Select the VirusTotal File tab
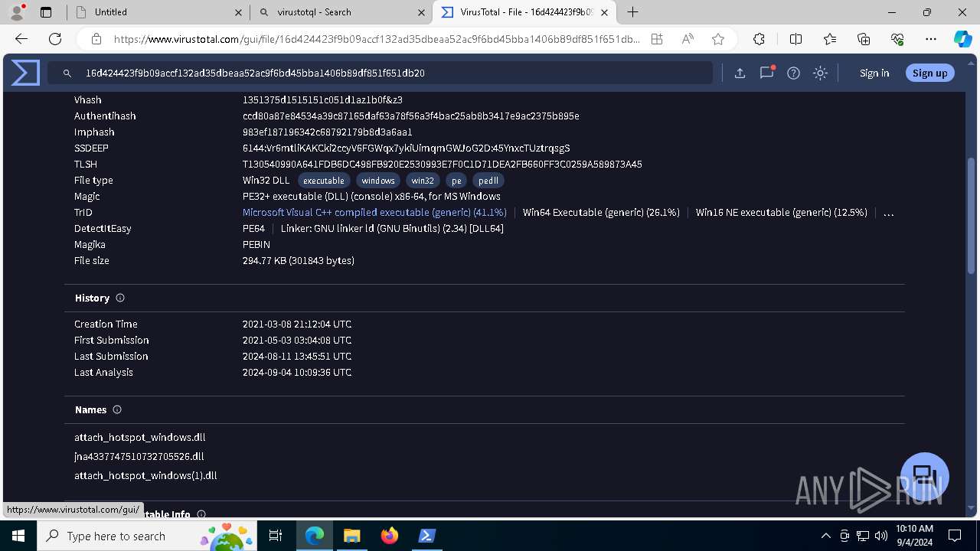The image size is (980, 551). click(x=524, y=12)
